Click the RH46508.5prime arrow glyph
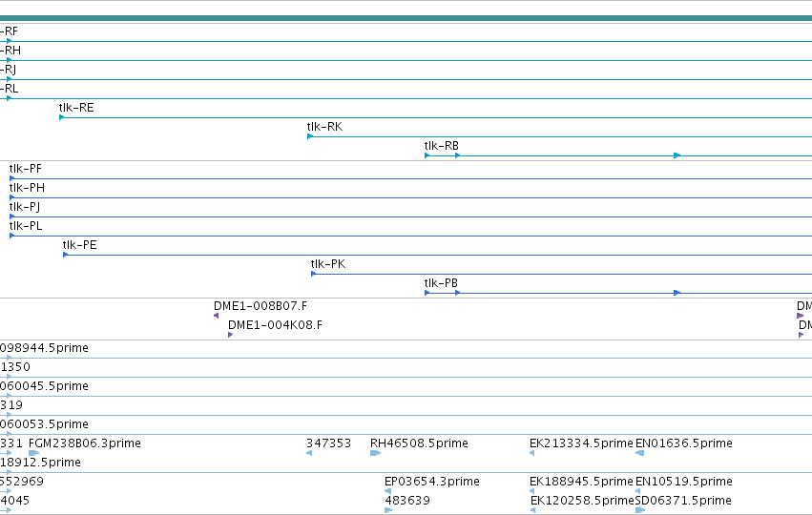Viewport: 812px width, 515px height. click(375, 453)
